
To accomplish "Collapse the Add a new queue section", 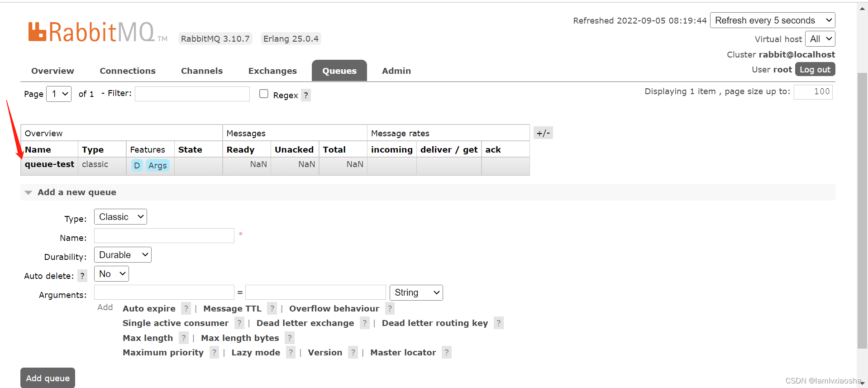I will pos(77,192).
